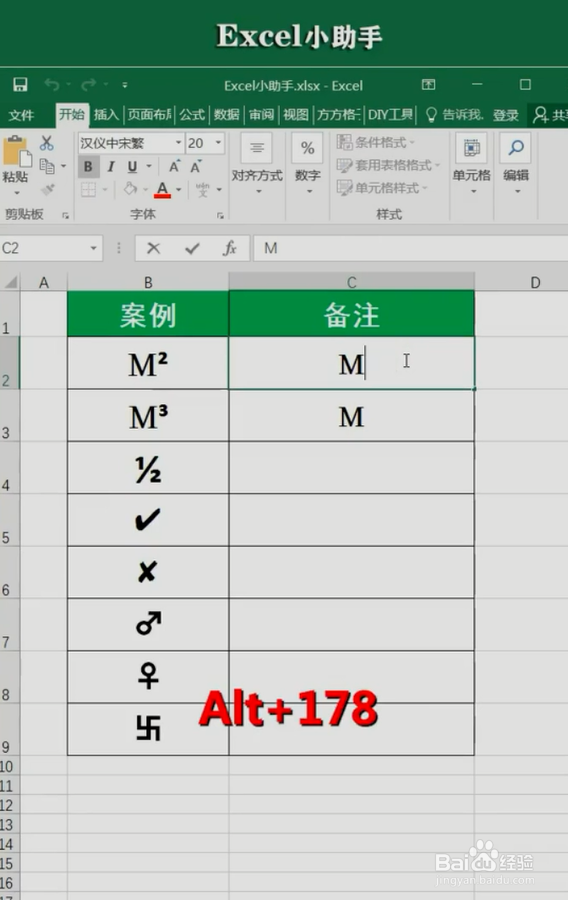Apply red font color A
Image resolution: width=568 pixels, height=900 pixels.
click(162, 189)
